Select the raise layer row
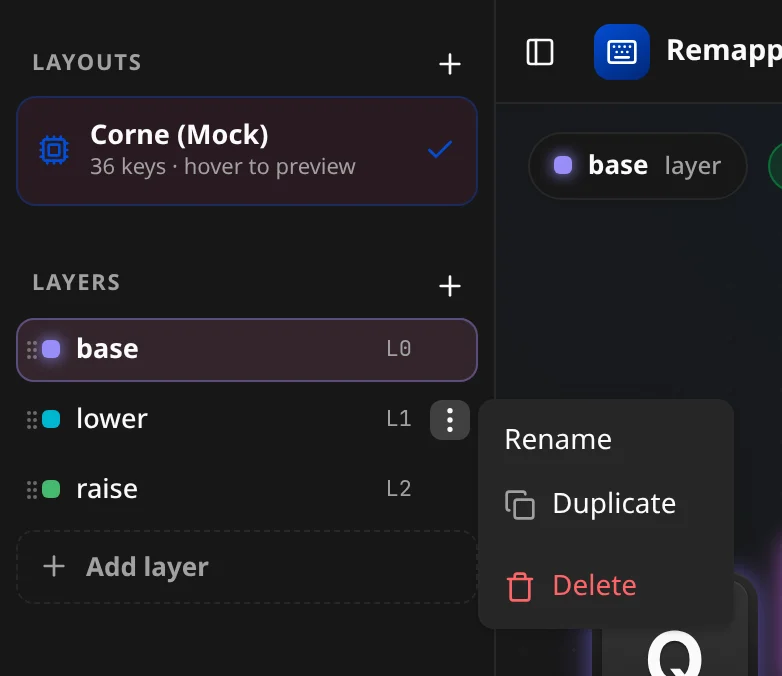 tap(247, 489)
